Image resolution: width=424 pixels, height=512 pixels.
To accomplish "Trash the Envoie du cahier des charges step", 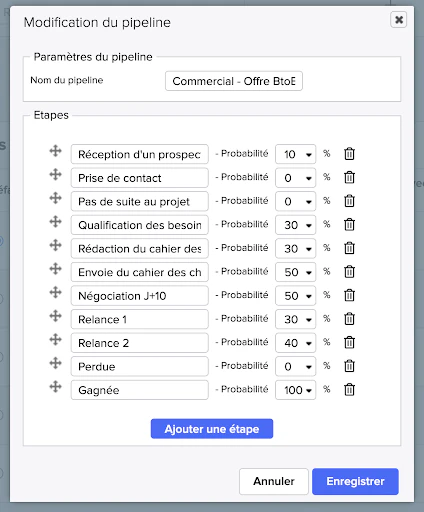I will 349,272.
